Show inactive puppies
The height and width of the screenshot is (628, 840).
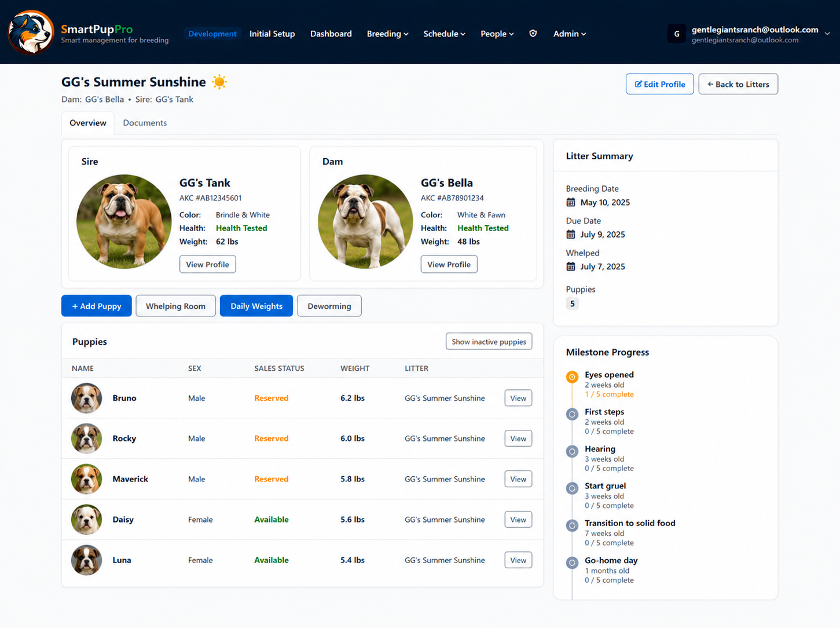489,341
